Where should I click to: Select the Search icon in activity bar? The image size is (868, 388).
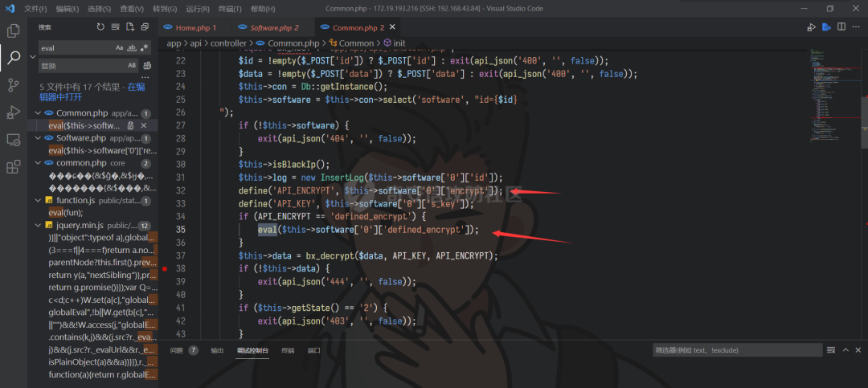pyautogui.click(x=14, y=57)
